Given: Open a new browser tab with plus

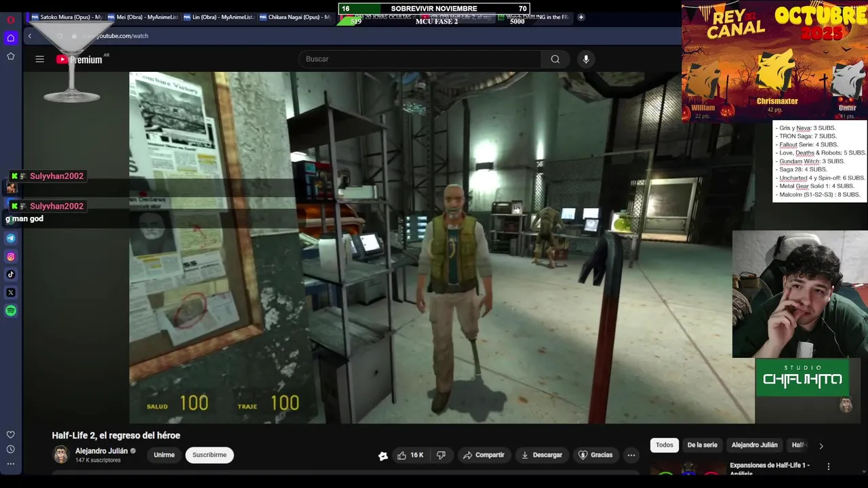Looking at the screenshot, I should (581, 17).
